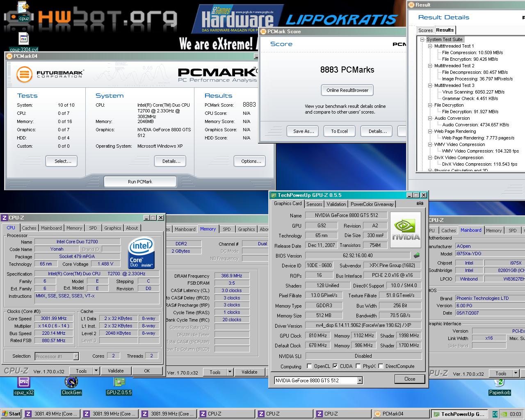Toggle the DirectCompute checkbox in GPU-Z

pos(381,366)
